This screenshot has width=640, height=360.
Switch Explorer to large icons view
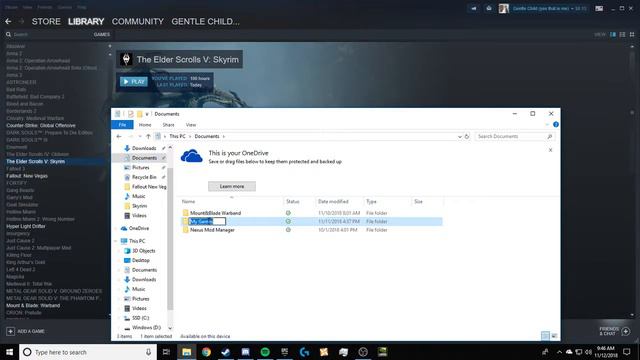point(554,336)
